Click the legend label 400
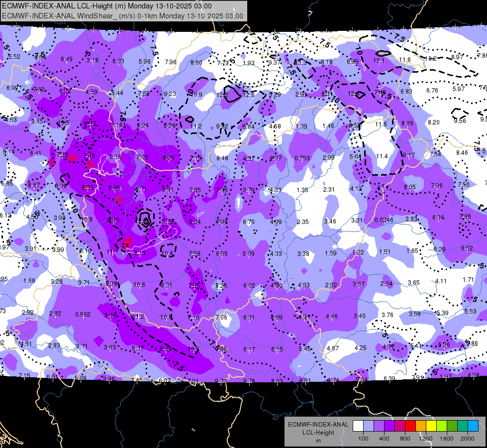The image size is (487, 448). pyautogui.click(x=384, y=439)
